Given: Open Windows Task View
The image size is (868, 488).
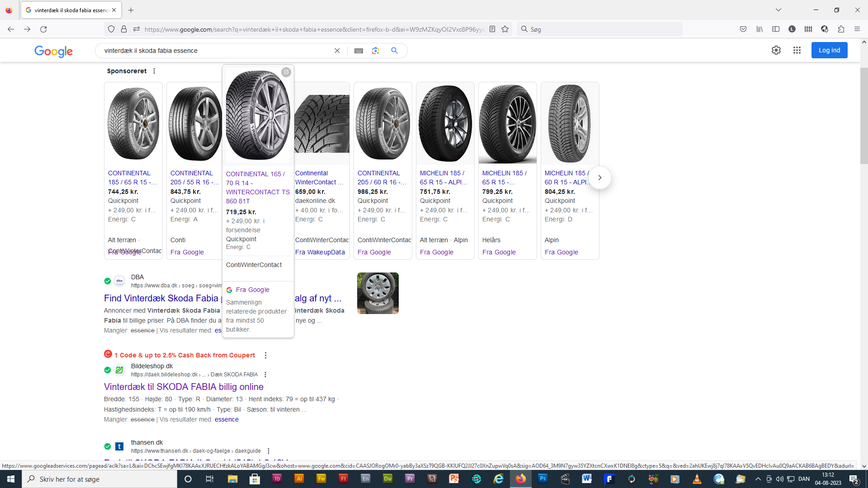Looking at the screenshot, I should (x=209, y=479).
